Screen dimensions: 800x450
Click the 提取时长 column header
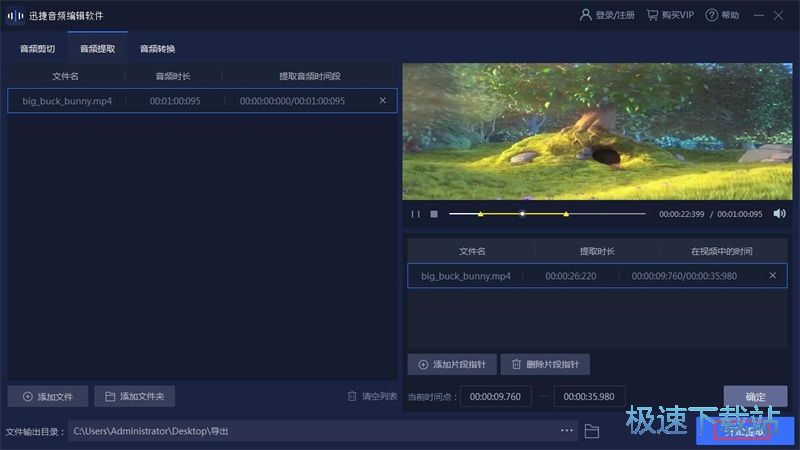(597, 251)
